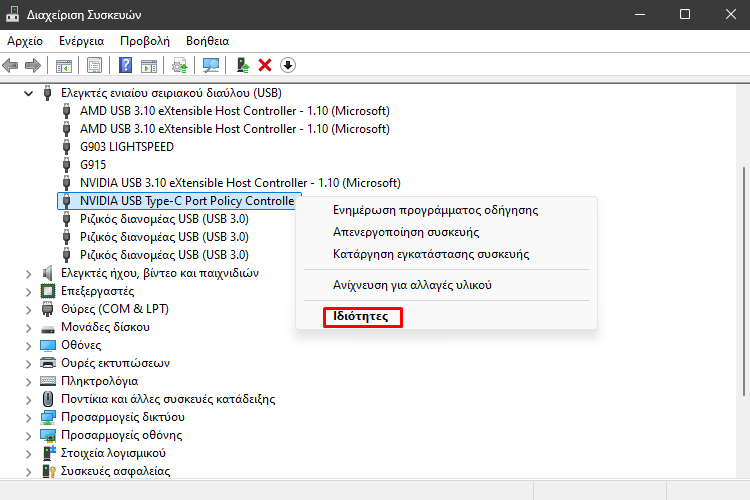
Task: Open the Ενέργεια menu
Action: (81, 41)
